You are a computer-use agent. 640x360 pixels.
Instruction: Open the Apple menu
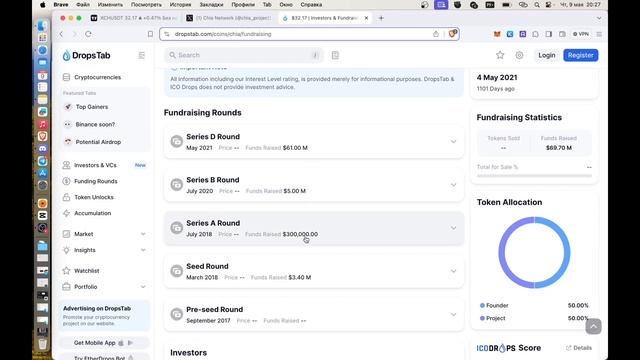[42, 4]
